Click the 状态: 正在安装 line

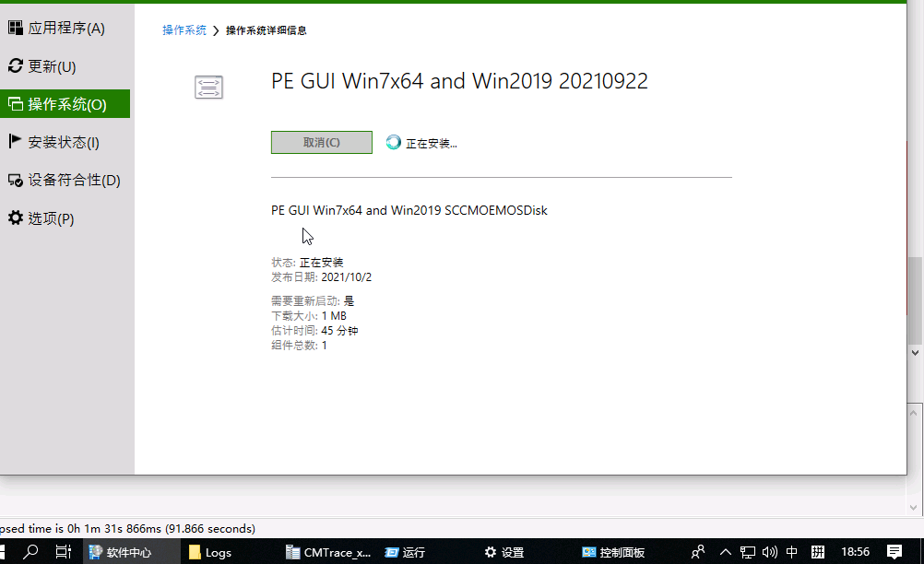click(307, 262)
